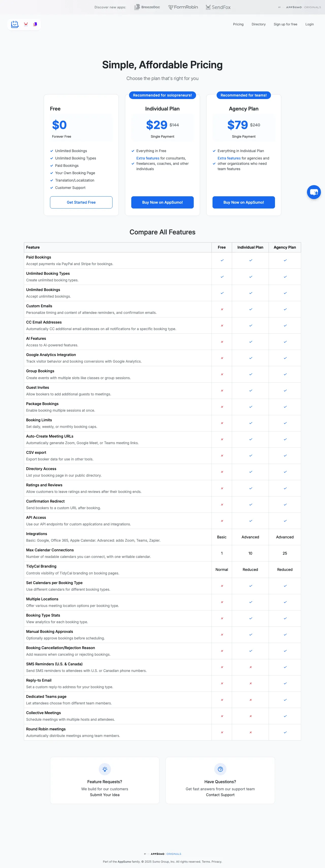Click the lightbulb icon above Feature Requests
The width and height of the screenshot is (325, 868).
[105, 769]
